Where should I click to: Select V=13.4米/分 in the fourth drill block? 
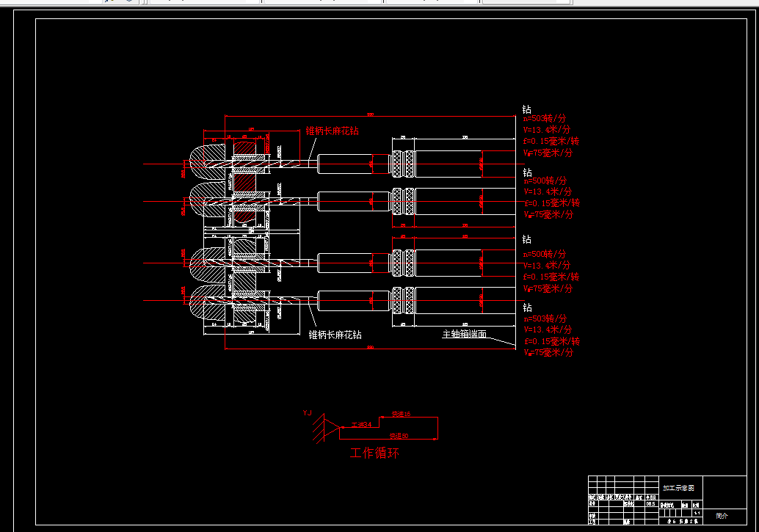pyautogui.click(x=548, y=329)
